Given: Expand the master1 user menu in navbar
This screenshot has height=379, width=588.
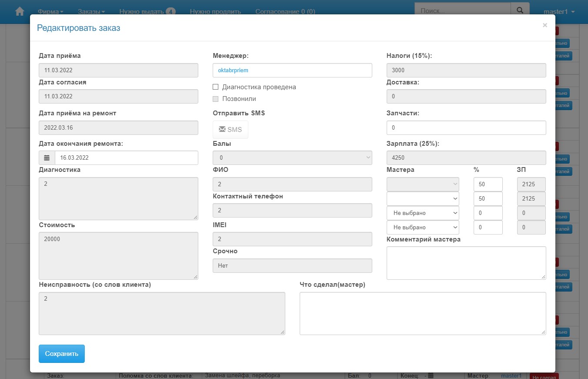Looking at the screenshot, I should click(x=559, y=12).
